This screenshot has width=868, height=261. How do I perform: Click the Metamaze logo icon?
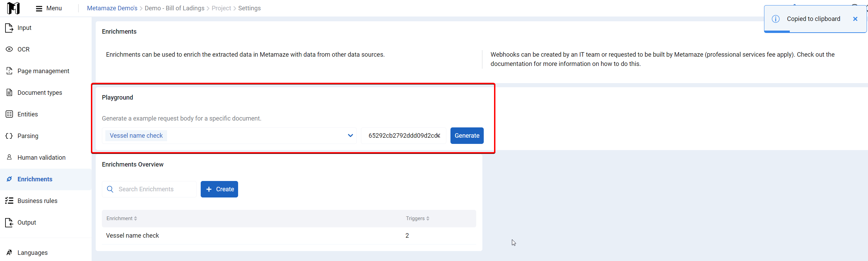(x=13, y=8)
